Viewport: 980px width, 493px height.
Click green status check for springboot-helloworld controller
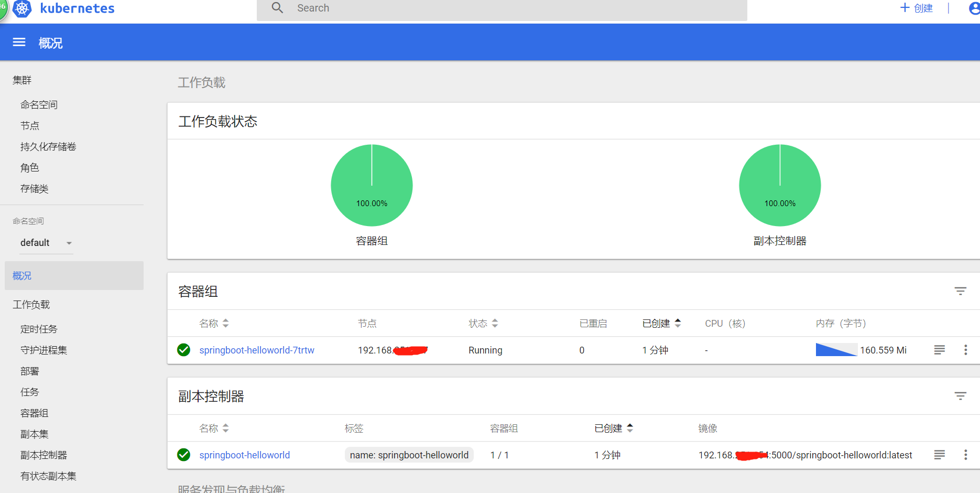point(183,455)
